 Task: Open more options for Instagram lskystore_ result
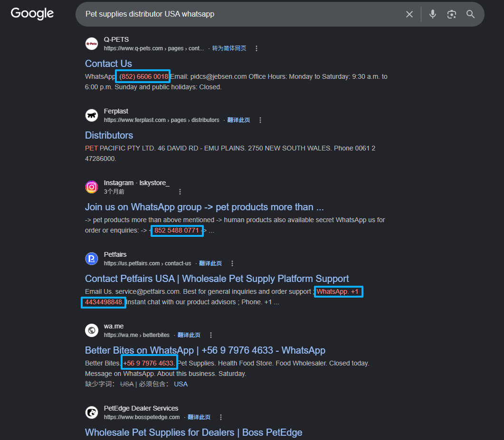click(x=180, y=192)
